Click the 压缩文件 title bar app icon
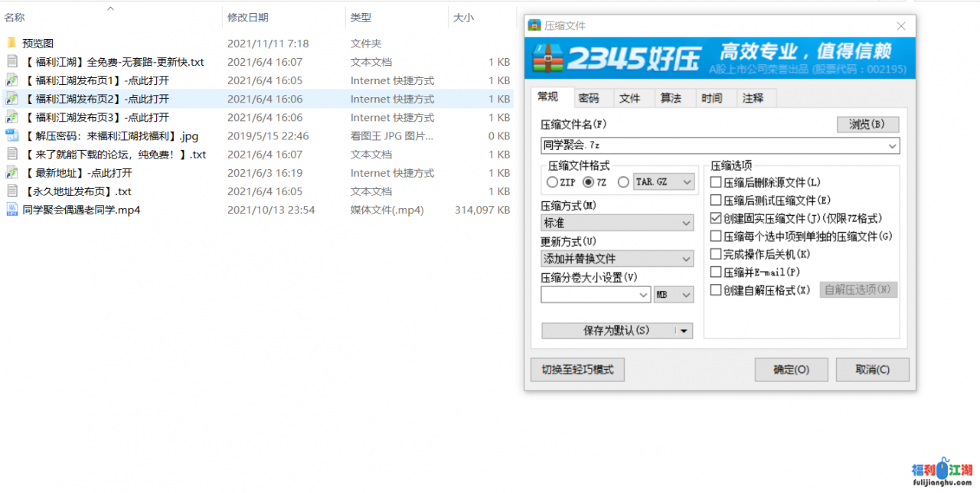This screenshot has width=980, height=493. (535, 25)
